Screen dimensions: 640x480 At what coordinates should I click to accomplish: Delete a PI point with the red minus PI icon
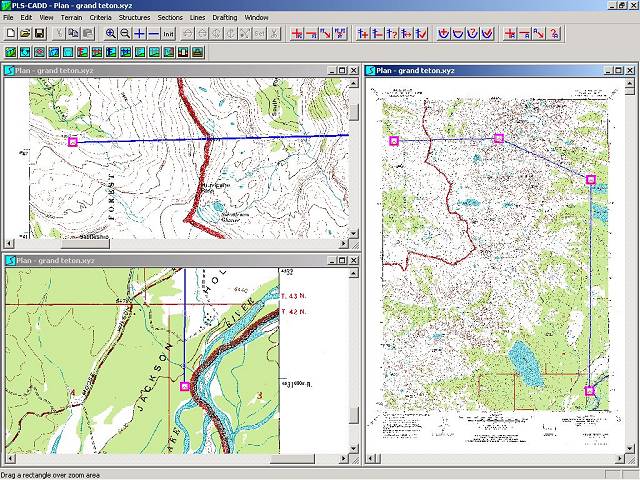(x=311, y=33)
